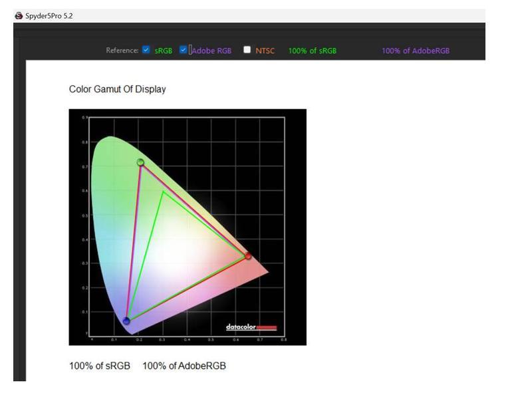Click the Spyder5Pro app icon in title bar
The width and height of the screenshot is (532, 399).
point(19,16)
